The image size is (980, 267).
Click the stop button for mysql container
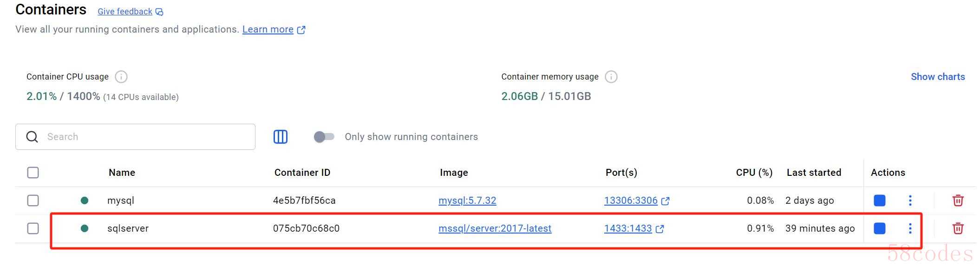tap(879, 200)
